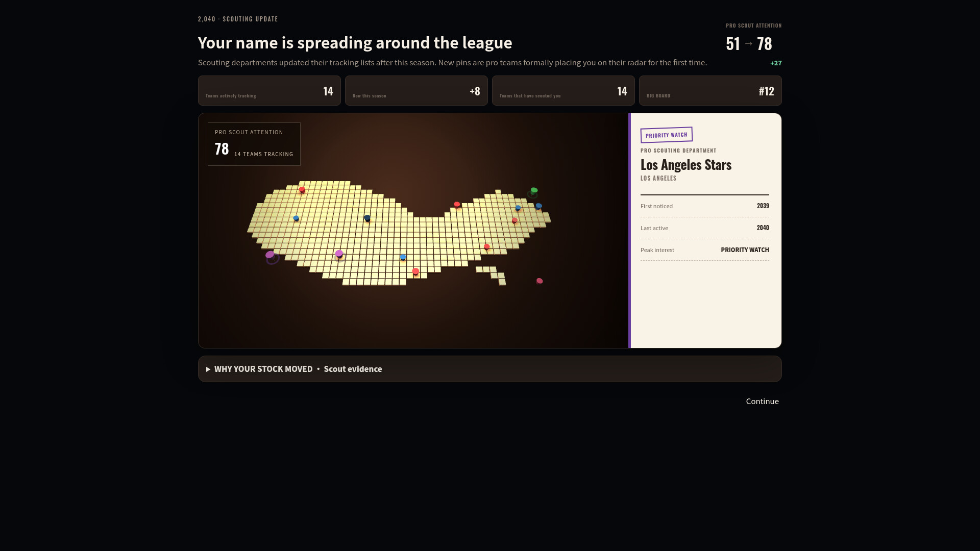Click the 2,040 Scouting Update label
The width and height of the screenshot is (980, 551).
tap(238, 19)
